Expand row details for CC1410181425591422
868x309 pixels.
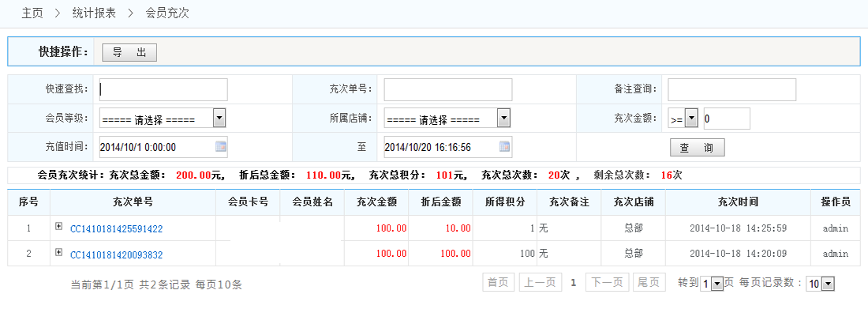pos(58,226)
